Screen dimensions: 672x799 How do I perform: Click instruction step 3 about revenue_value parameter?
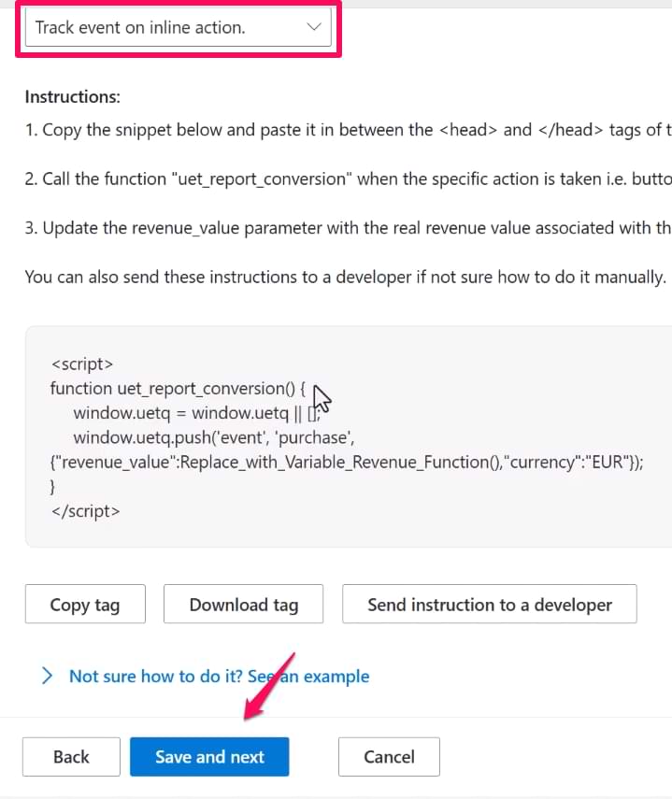pyautogui.click(x=346, y=228)
